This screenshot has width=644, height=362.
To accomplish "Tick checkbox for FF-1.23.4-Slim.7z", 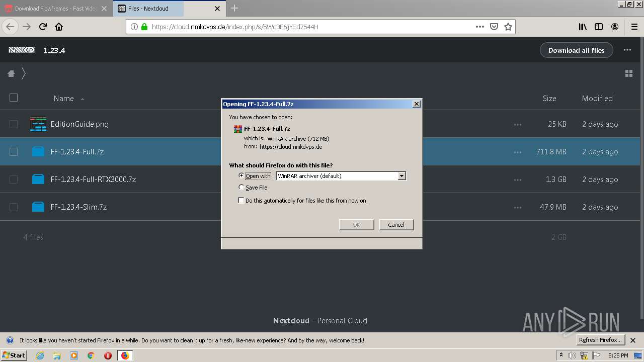I will click(14, 207).
